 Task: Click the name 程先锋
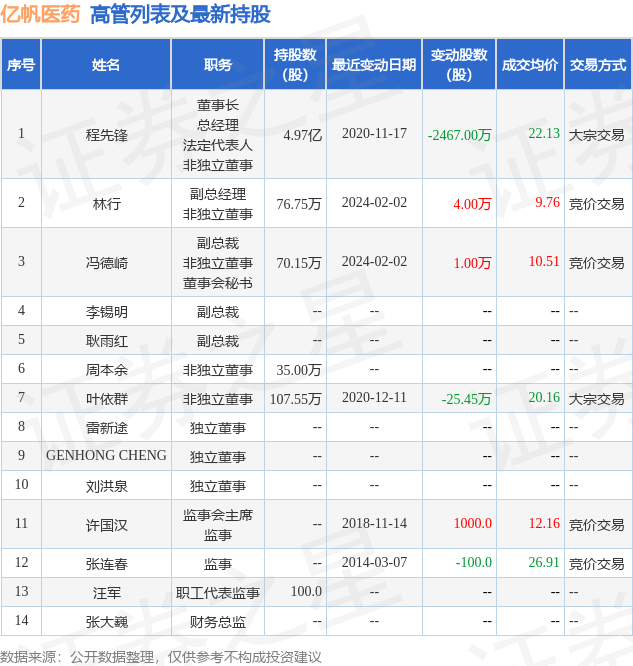pos(107,135)
